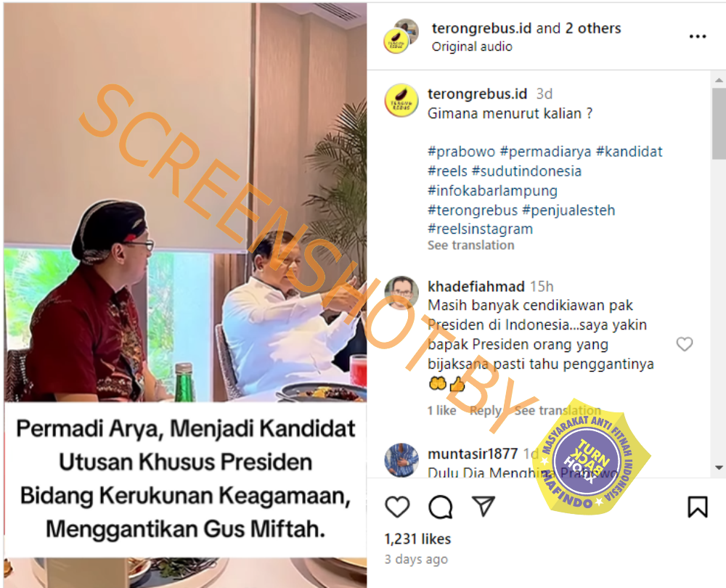The height and width of the screenshot is (588, 726).
Task: Click See translation under caption hashtags
Action: [471, 245]
